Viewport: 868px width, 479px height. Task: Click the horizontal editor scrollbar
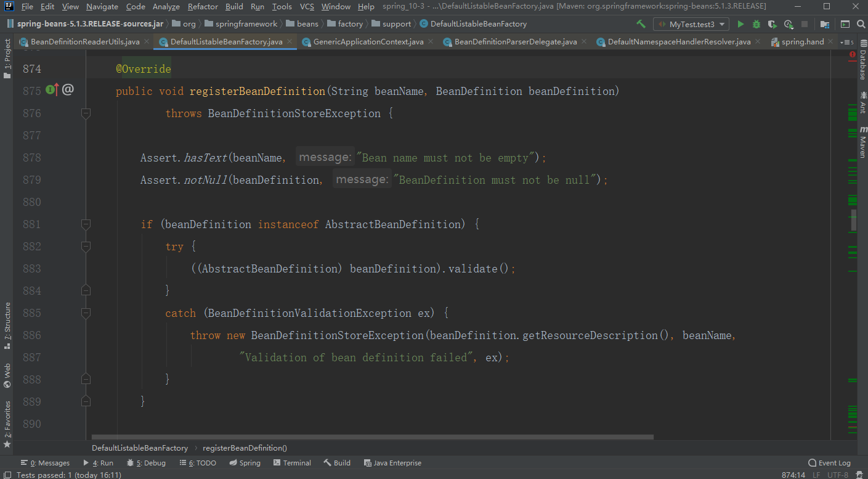tap(373, 437)
